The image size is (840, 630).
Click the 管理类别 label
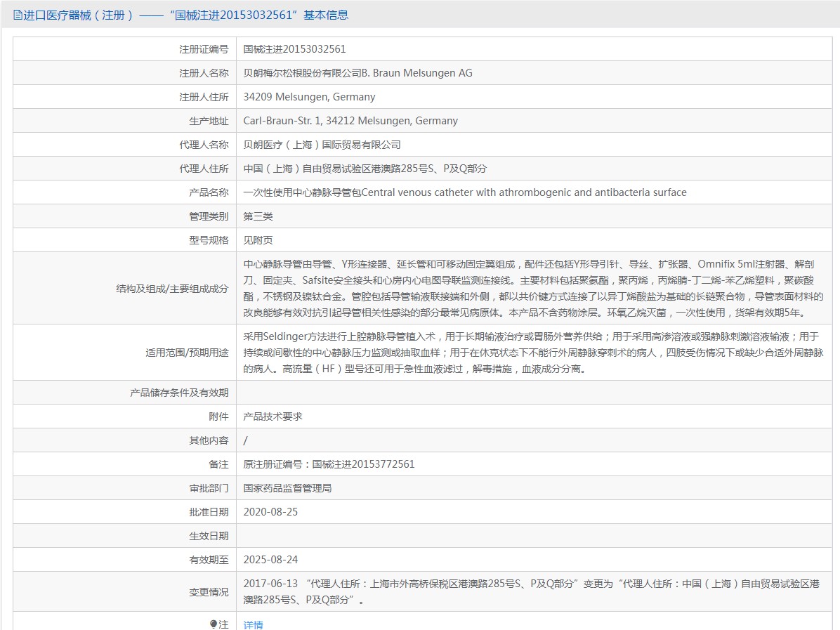tap(209, 216)
